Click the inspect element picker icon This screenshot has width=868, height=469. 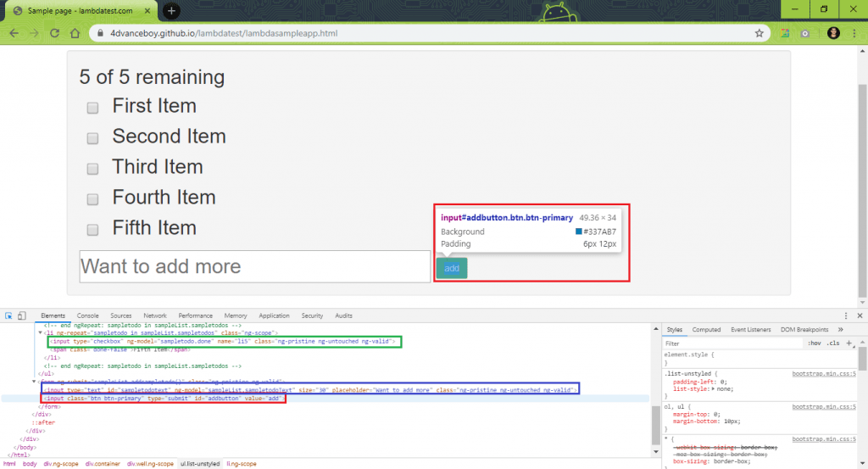coord(8,315)
